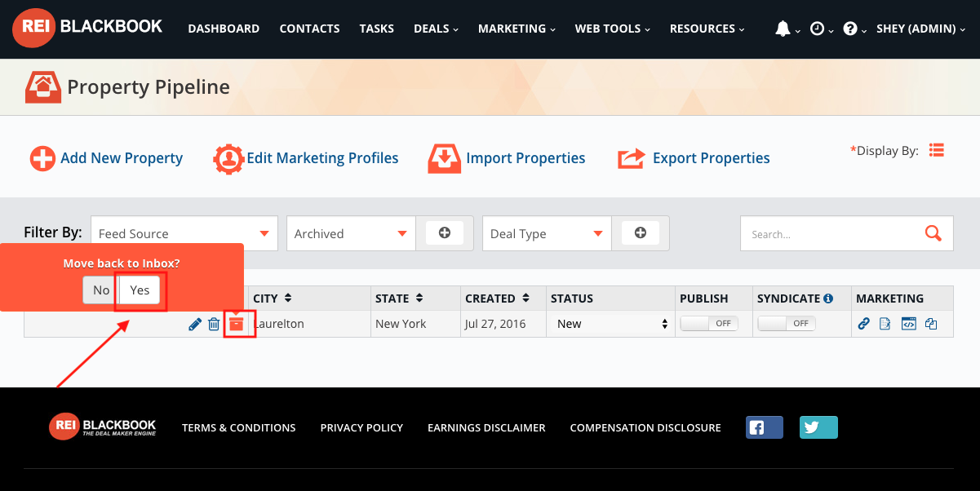Click the Syndicate info icon
This screenshot has height=491, width=980.
[828, 299]
